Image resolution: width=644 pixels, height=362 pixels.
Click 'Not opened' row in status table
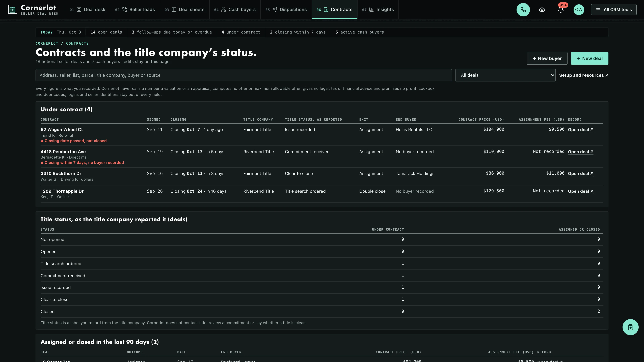pos(322,240)
